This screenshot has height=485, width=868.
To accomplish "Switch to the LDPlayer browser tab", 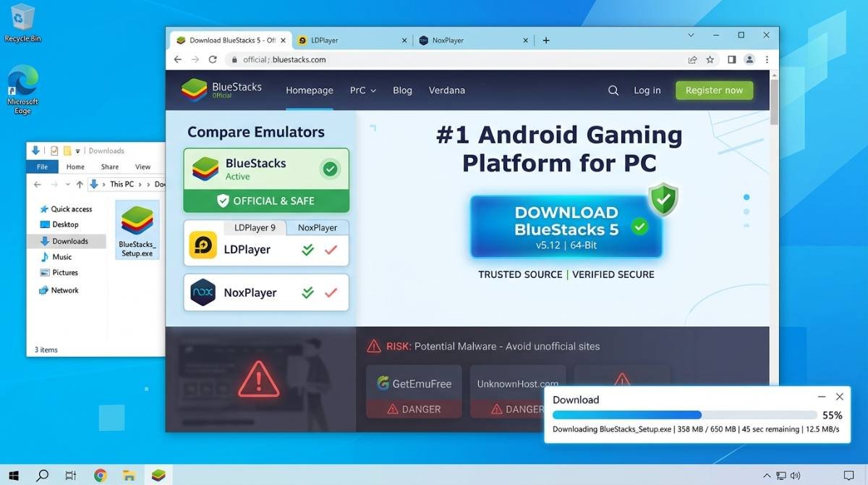I will (352, 41).
